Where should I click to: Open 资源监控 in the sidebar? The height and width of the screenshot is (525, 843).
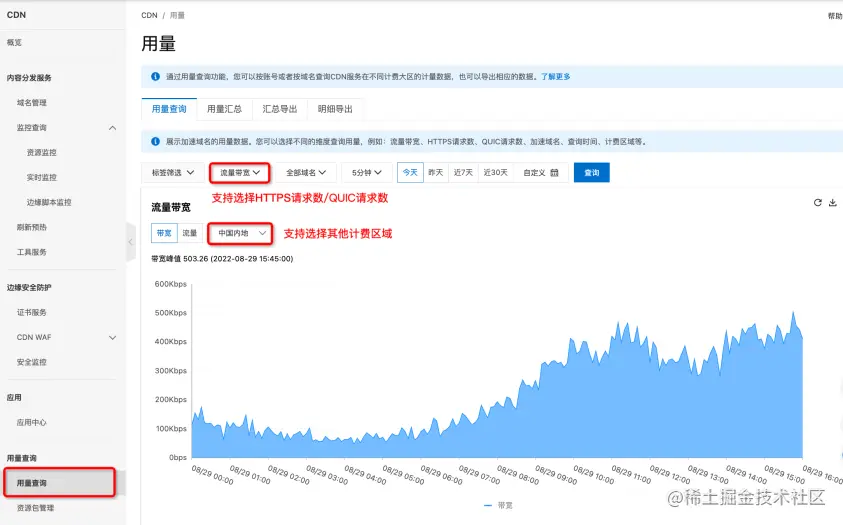(41, 153)
